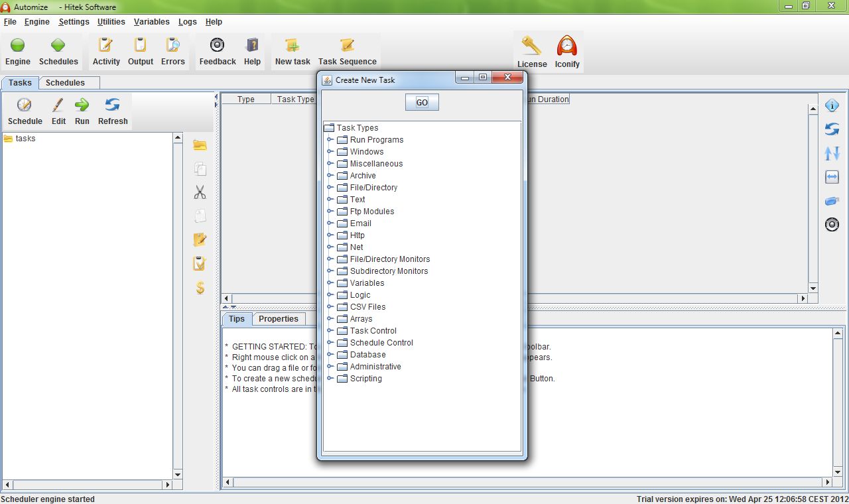Open the Utilities menu
The width and height of the screenshot is (849, 504).
pyautogui.click(x=111, y=22)
